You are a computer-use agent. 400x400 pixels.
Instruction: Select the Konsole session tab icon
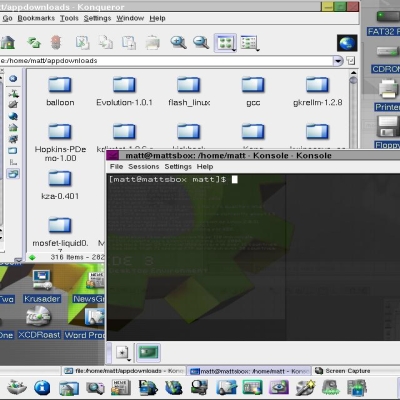point(148,352)
